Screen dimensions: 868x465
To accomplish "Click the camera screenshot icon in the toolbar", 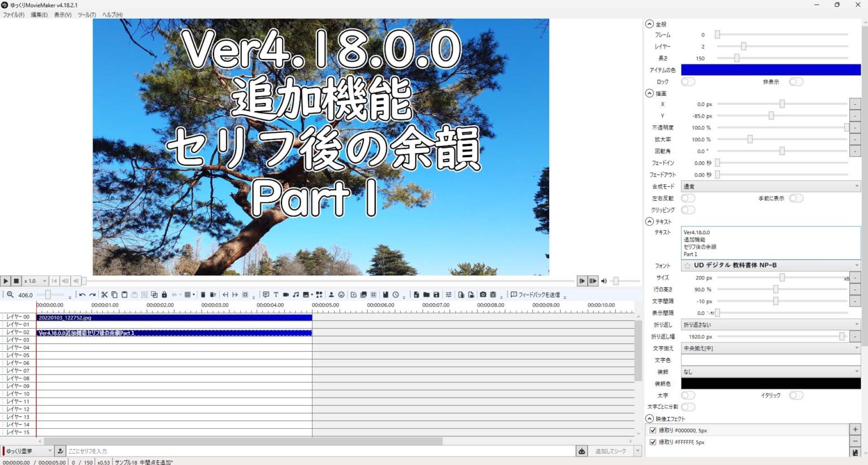I will pos(484,295).
